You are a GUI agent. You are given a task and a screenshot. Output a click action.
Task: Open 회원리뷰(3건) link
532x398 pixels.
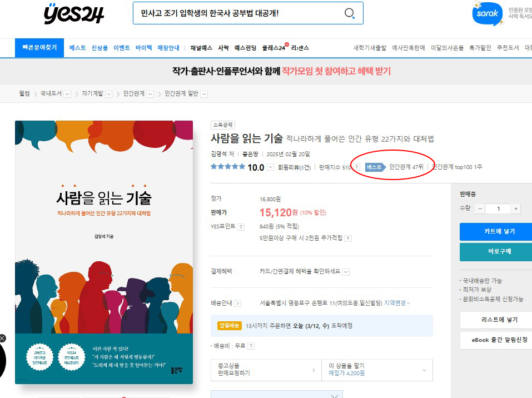pos(294,167)
